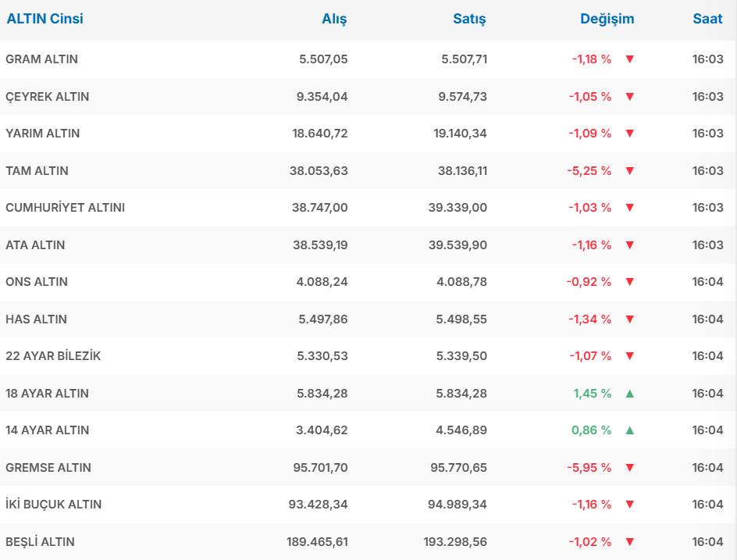Click the red down arrow for TAM ALTIN
The image size is (737, 560).
coord(629,171)
